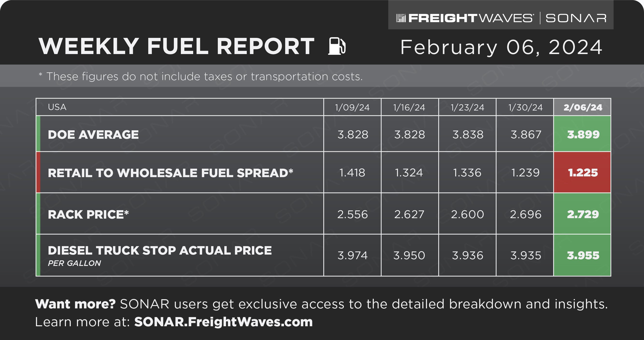Click the green 3.955 truck stop cell

[x=582, y=255]
